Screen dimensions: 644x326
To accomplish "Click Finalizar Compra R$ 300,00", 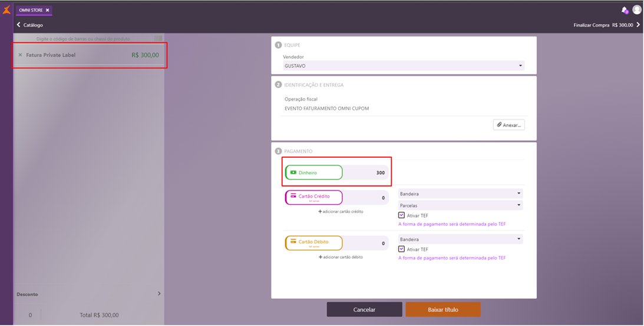I will (x=603, y=25).
